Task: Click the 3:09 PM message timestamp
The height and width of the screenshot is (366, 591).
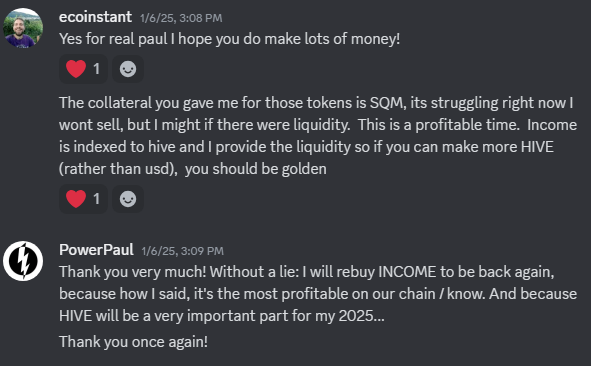Action: point(182,251)
